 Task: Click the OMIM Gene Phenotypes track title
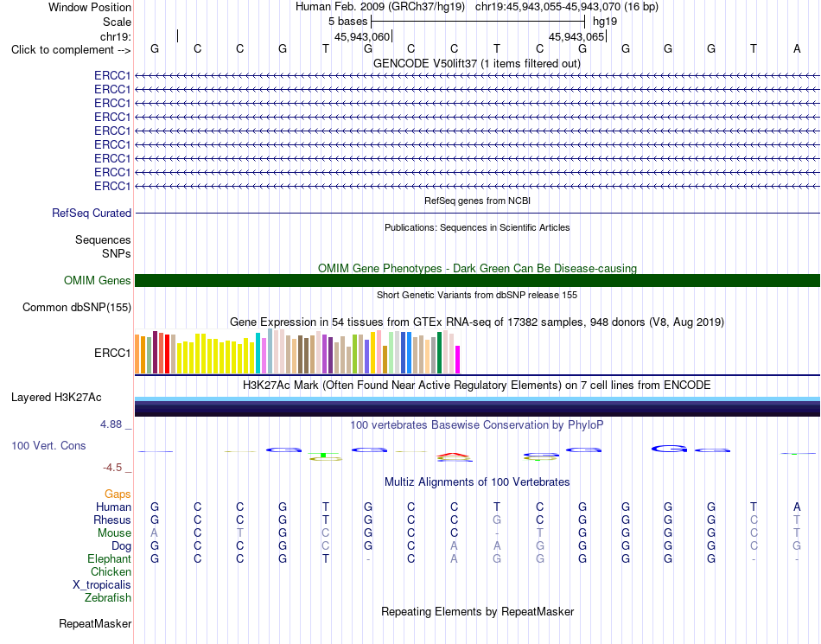point(477,269)
